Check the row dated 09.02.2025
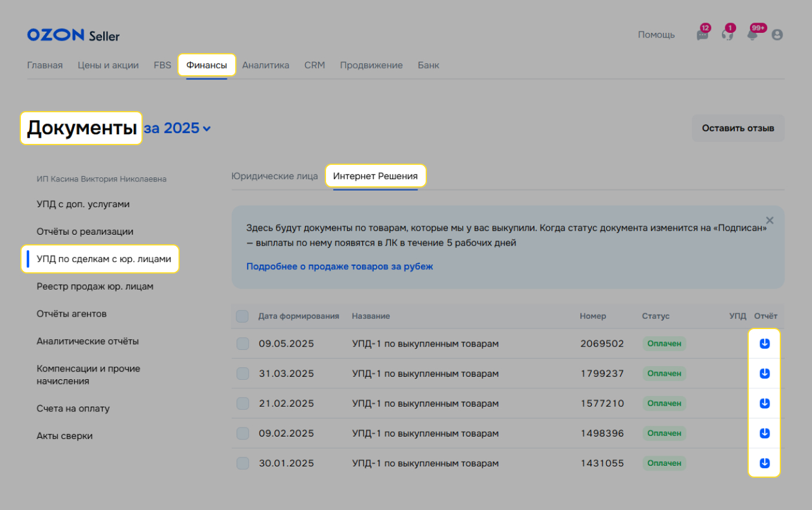Image resolution: width=812 pixels, height=510 pixels. 242,433
